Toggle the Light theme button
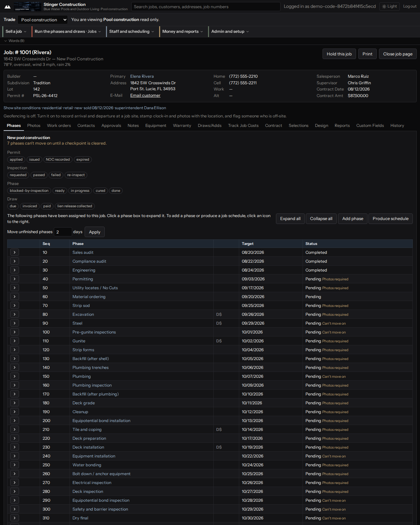The image size is (420, 525). [x=389, y=7]
